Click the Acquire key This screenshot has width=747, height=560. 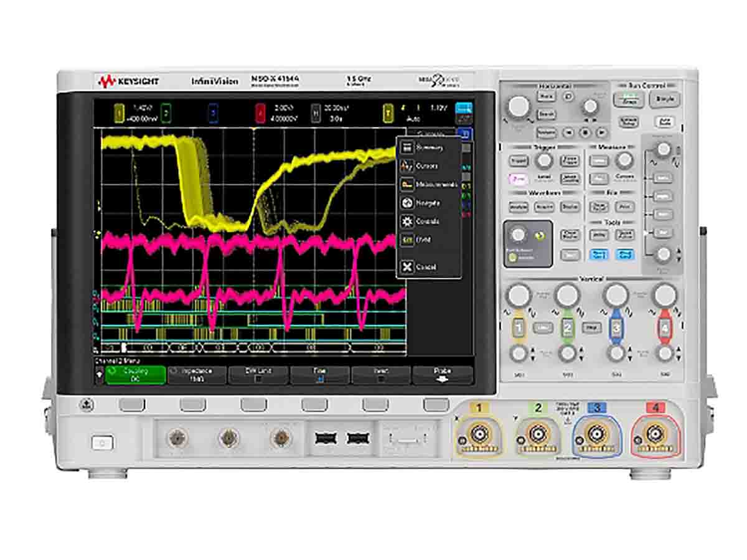(x=544, y=207)
